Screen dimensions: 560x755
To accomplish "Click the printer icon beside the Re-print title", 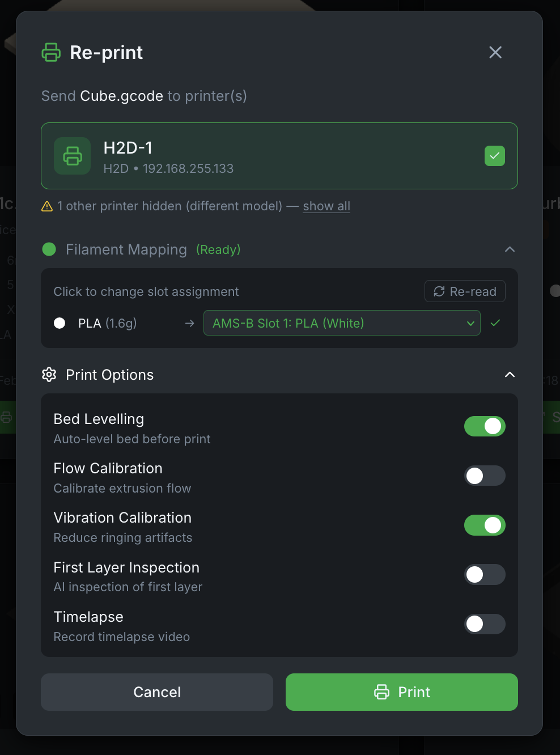I will [x=50, y=52].
